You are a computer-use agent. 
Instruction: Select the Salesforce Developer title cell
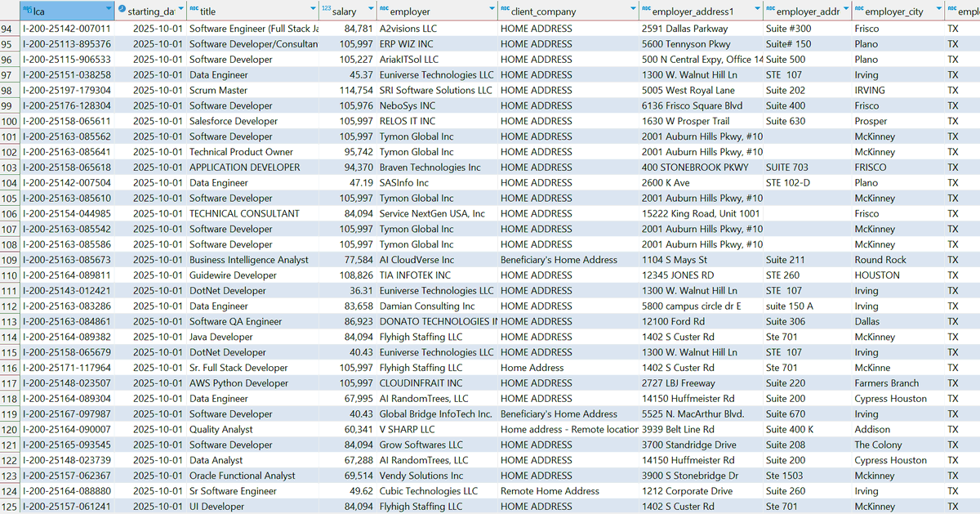pyautogui.click(x=252, y=121)
